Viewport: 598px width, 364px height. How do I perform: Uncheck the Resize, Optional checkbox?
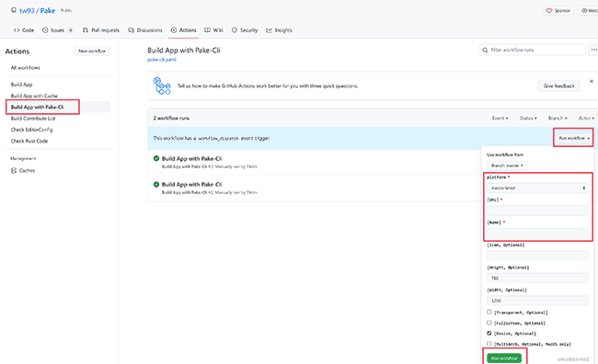coord(489,333)
